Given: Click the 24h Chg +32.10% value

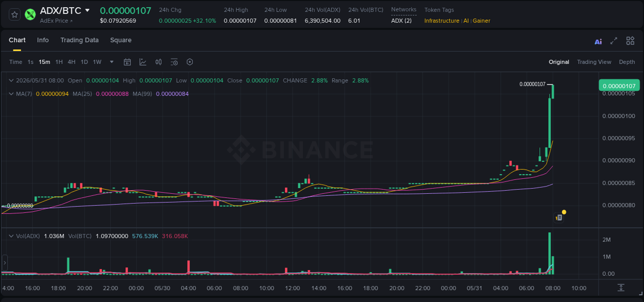Looking at the screenshot, I should [x=205, y=21].
